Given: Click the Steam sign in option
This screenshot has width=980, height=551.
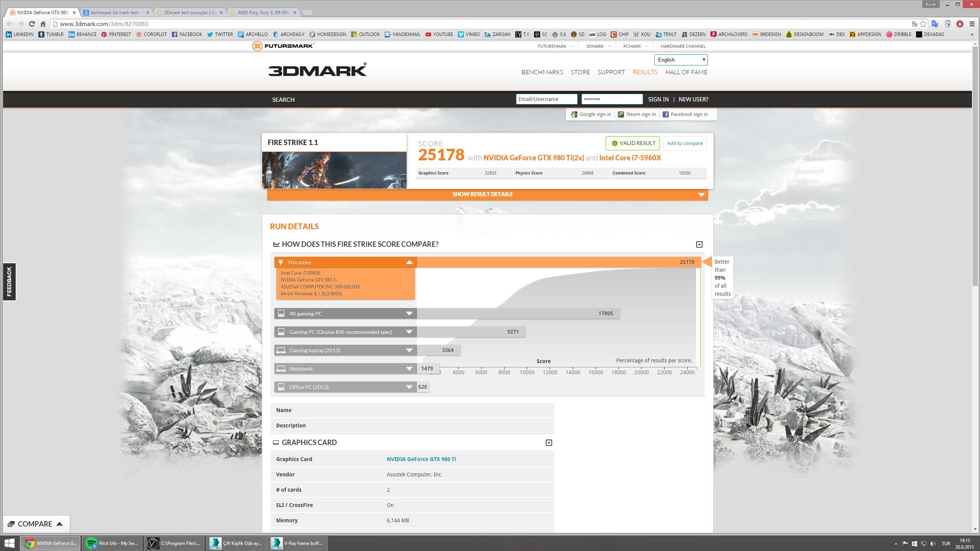Looking at the screenshot, I should click(637, 114).
